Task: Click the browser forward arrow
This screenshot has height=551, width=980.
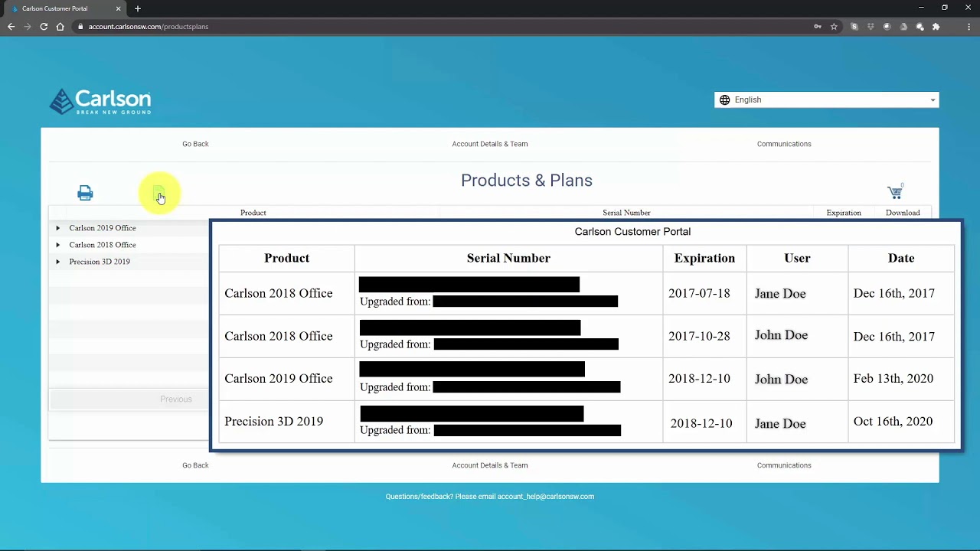Action: coord(28,27)
